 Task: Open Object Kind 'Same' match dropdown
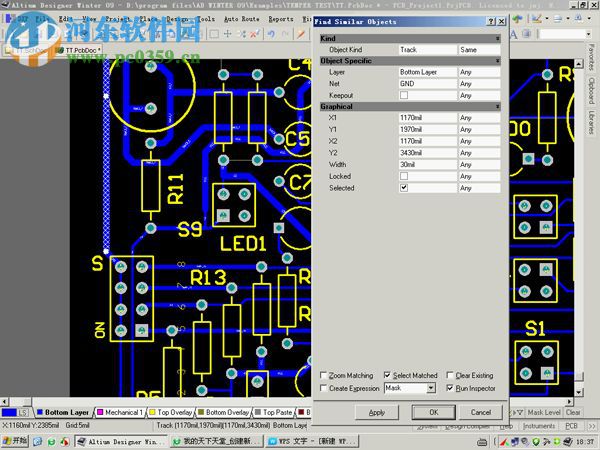click(479, 49)
